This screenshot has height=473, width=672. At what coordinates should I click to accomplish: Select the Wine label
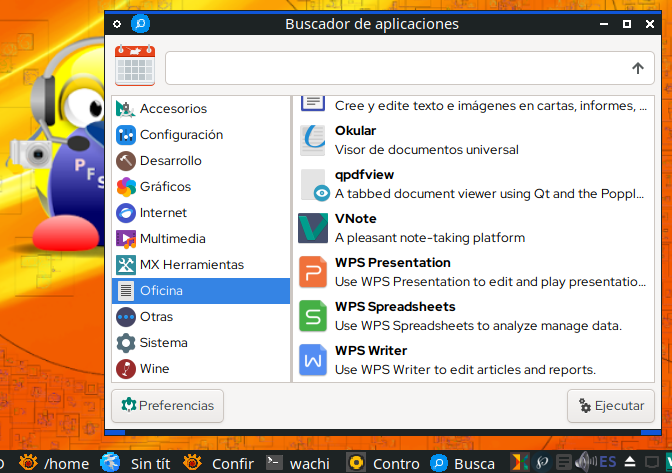pos(154,369)
